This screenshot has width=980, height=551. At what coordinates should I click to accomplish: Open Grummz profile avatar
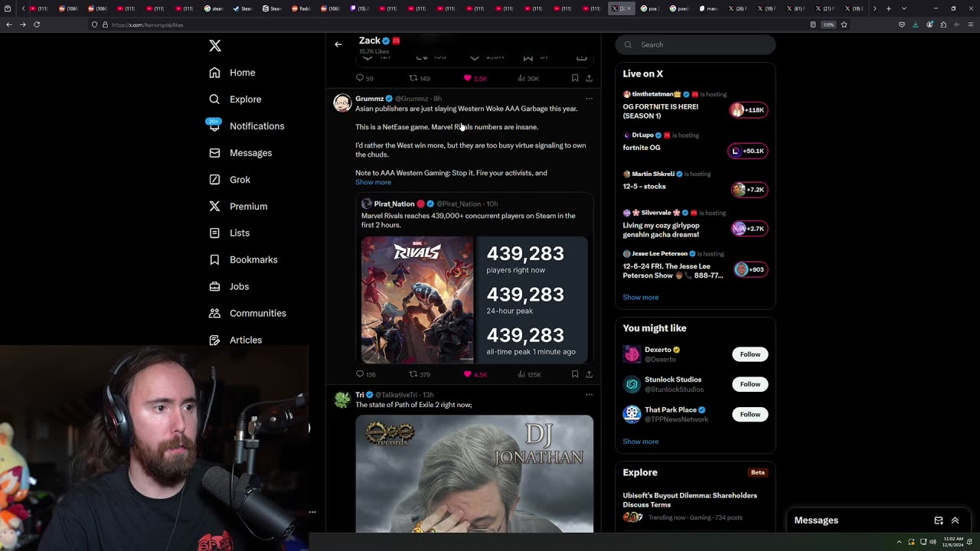point(342,103)
